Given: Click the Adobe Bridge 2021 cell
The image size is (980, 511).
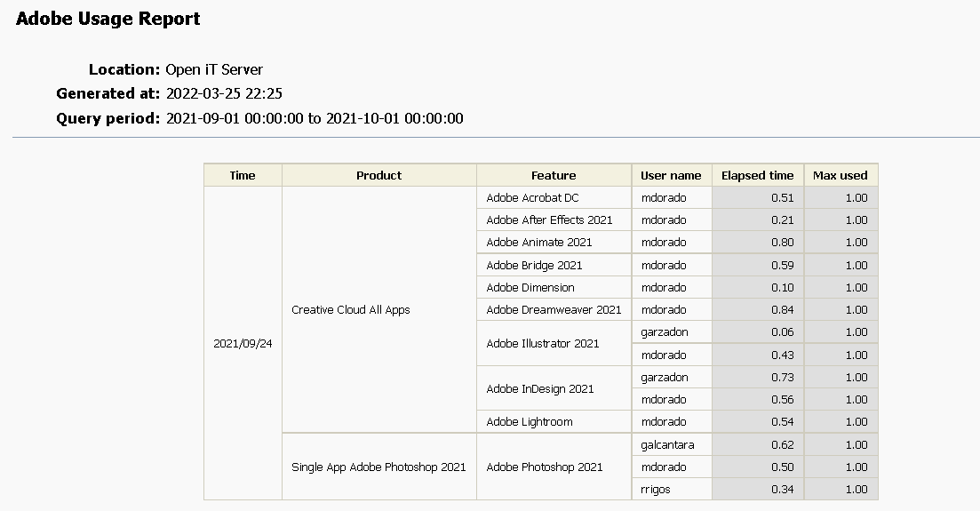Looking at the screenshot, I should tap(554, 265).
